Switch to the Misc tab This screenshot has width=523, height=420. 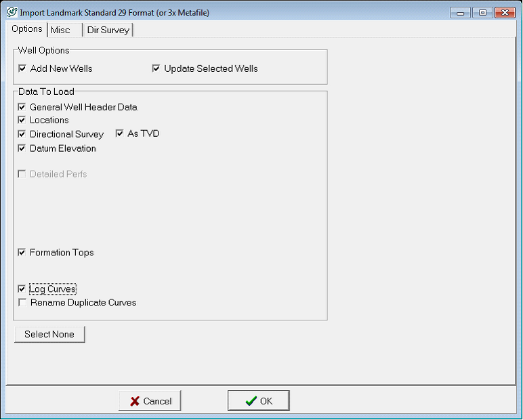point(60,30)
